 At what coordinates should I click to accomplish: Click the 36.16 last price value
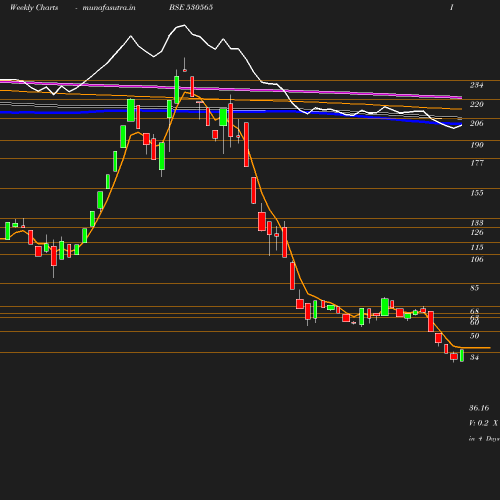click(479, 408)
